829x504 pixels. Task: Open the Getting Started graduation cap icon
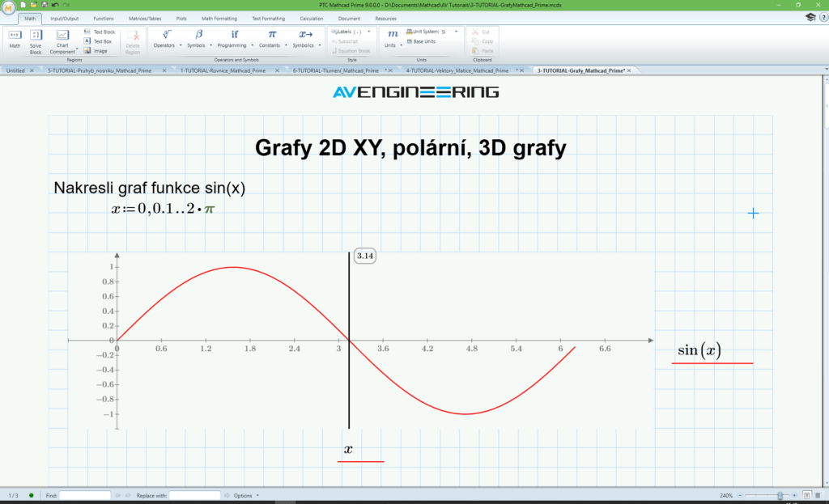(810, 18)
